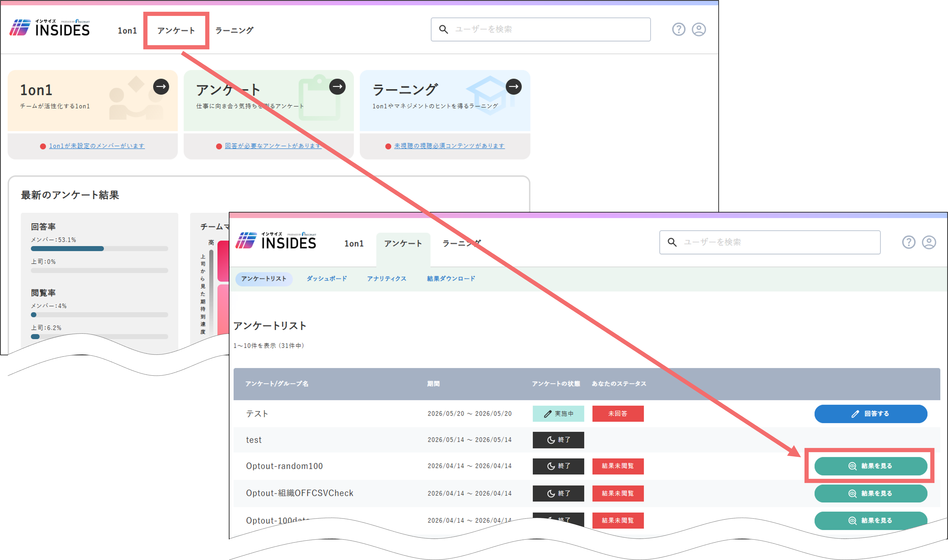This screenshot has height=560, width=948.
Task: Click the 終了 badge for Optout-random100
Action: click(x=558, y=466)
